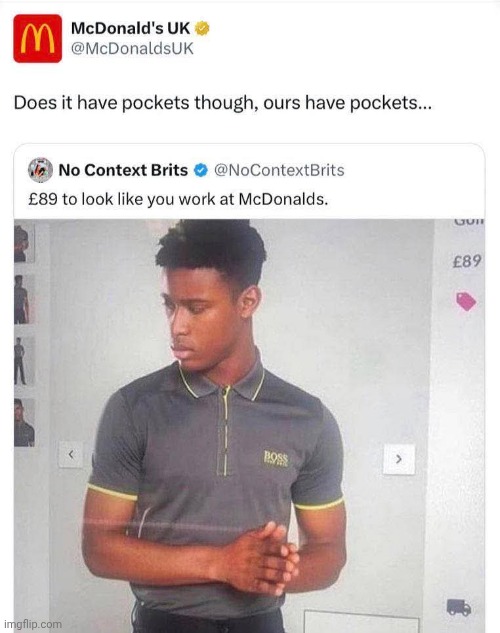
Task: Select the first product thumbnail in left strip
Action: coord(23,244)
